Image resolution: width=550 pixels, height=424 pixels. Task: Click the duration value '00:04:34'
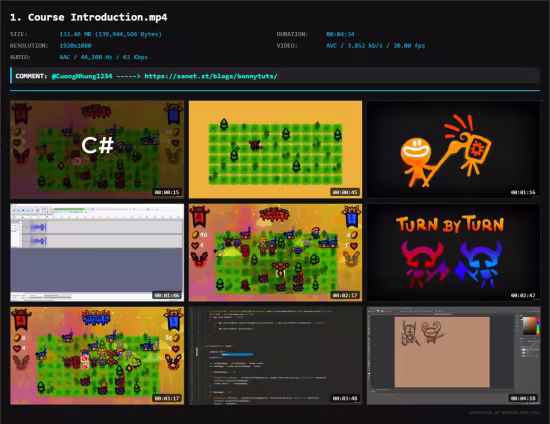click(x=340, y=34)
